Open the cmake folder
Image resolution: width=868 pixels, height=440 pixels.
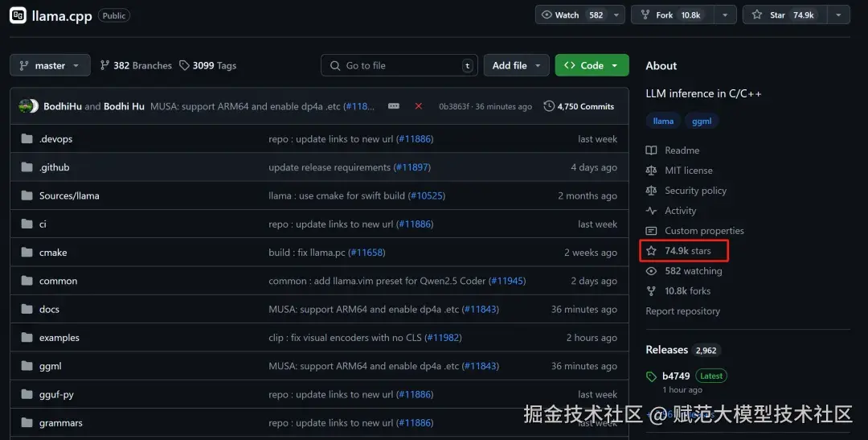click(x=53, y=253)
